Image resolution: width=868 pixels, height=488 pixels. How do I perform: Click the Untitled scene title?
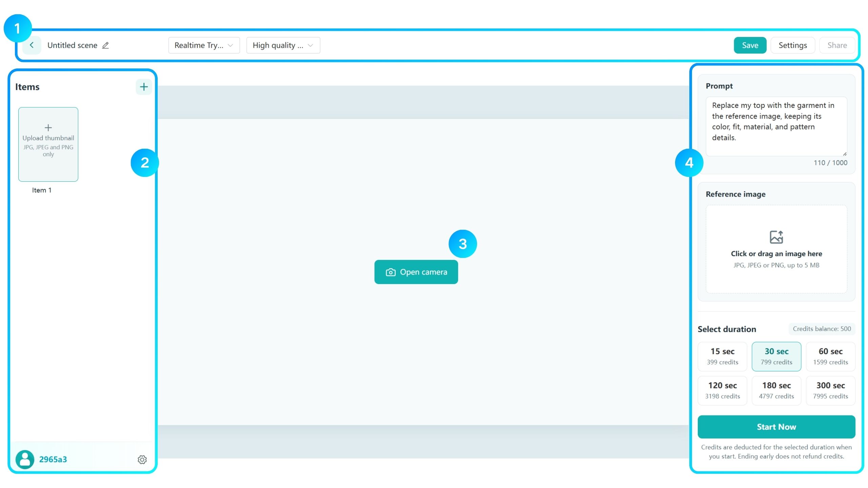tap(72, 45)
